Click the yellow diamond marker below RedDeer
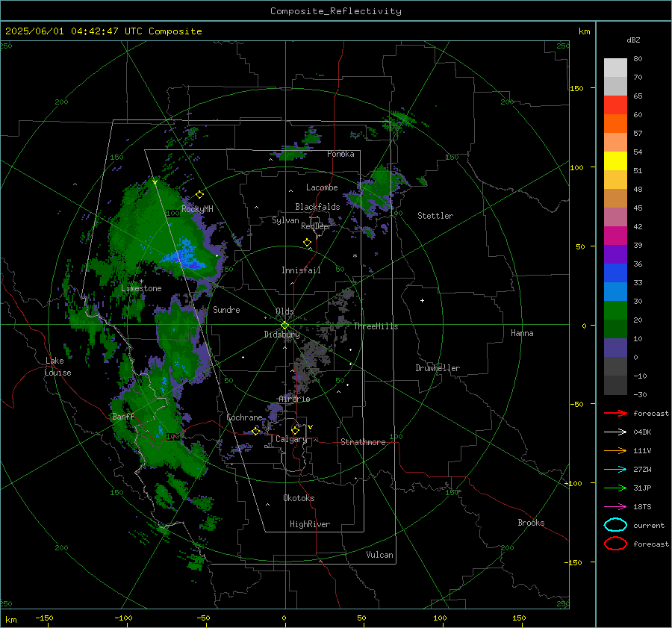 pyautogui.click(x=308, y=243)
